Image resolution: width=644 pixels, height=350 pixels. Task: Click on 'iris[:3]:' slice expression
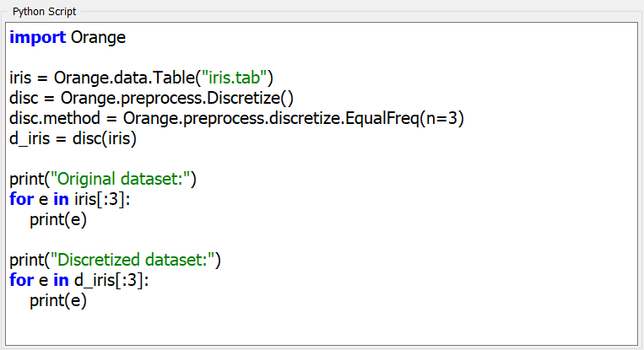pos(102,199)
